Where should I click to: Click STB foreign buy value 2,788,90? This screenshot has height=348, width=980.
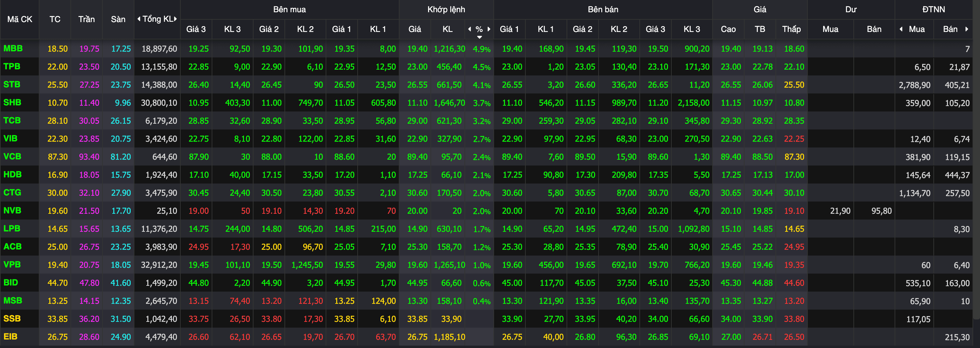915,85
